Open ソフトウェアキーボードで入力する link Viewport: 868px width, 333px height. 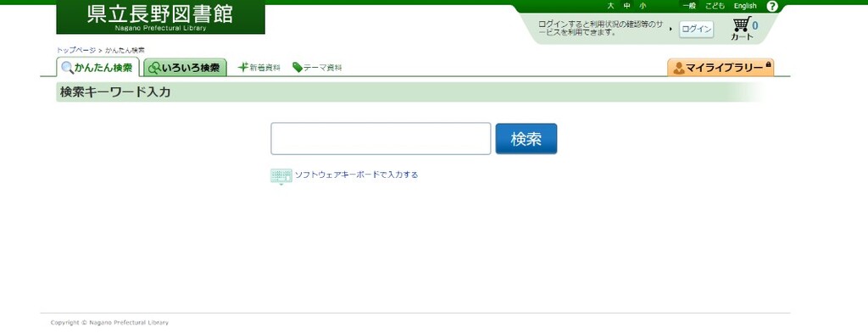pyautogui.click(x=356, y=175)
